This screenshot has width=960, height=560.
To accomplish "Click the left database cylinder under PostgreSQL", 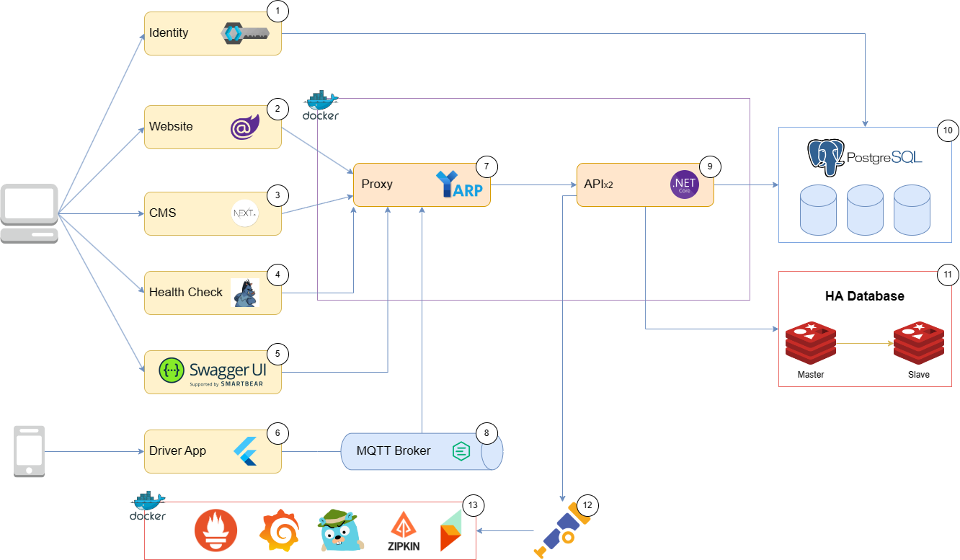I will tap(818, 210).
